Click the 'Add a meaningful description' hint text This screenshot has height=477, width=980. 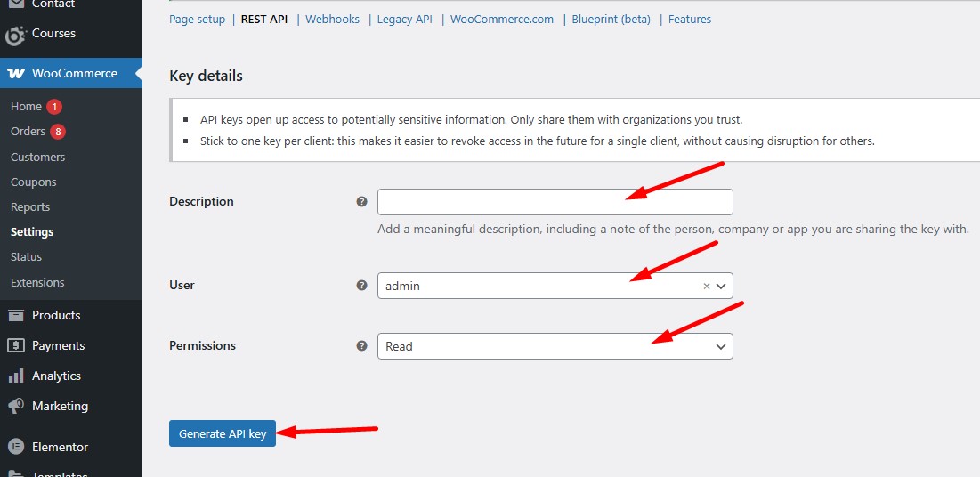[x=673, y=230]
